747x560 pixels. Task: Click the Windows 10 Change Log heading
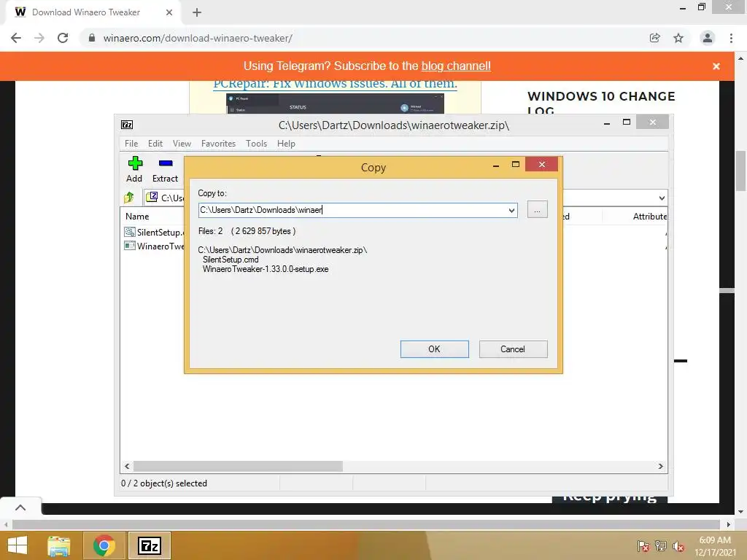(601, 102)
